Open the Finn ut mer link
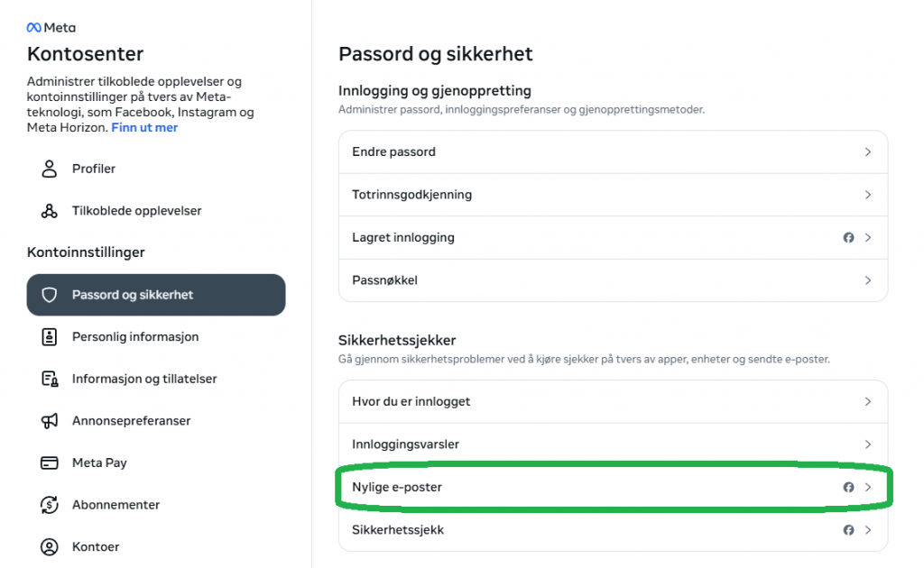Viewport: 924px width, 568px height. 144,128
